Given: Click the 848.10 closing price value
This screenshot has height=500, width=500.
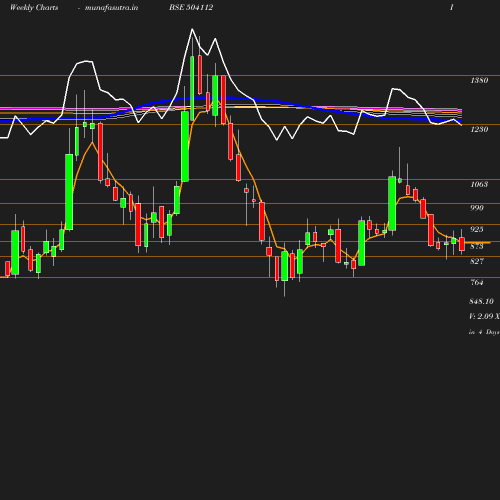Looking at the screenshot, I should (x=481, y=301).
